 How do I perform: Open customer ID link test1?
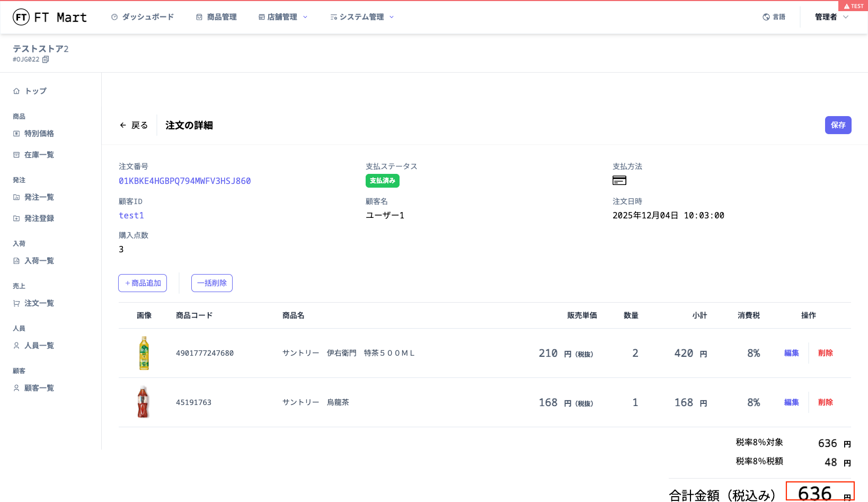point(131,215)
